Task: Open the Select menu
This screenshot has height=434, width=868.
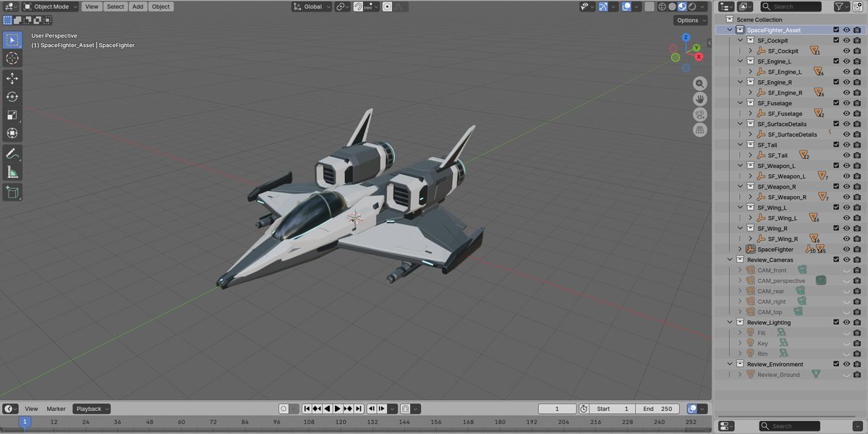Action: [x=115, y=7]
